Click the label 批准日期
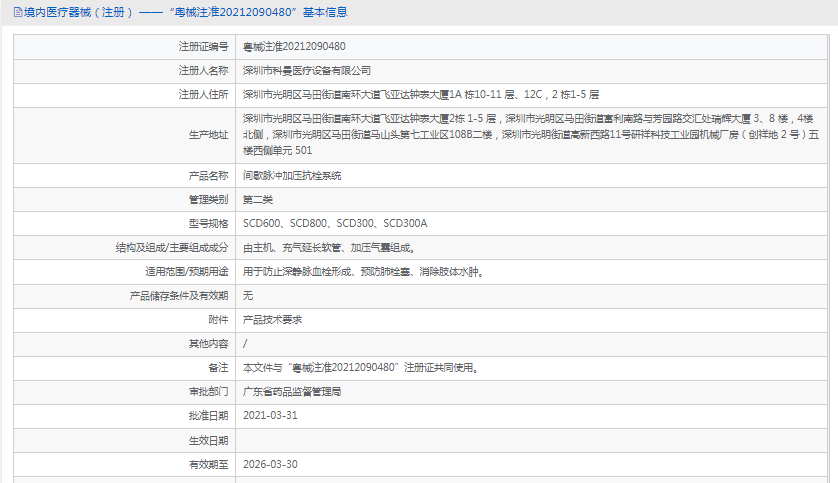Viewport: 838px width, 483px height. (208, 416)
